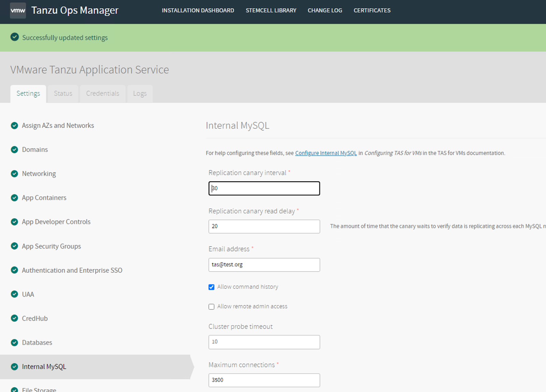
Task: Click checkmark icon beside Authentication and Enterprise SSO
Action: pyautogui.click(x=14, y=270)
